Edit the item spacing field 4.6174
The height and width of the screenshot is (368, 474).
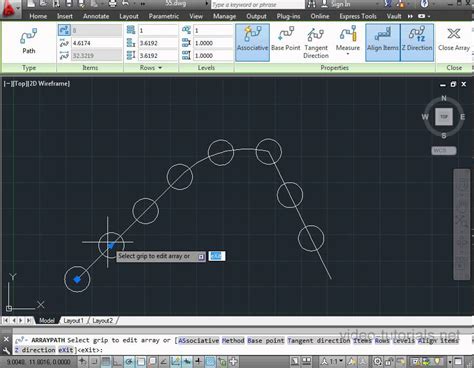click(x=97, y=43)
